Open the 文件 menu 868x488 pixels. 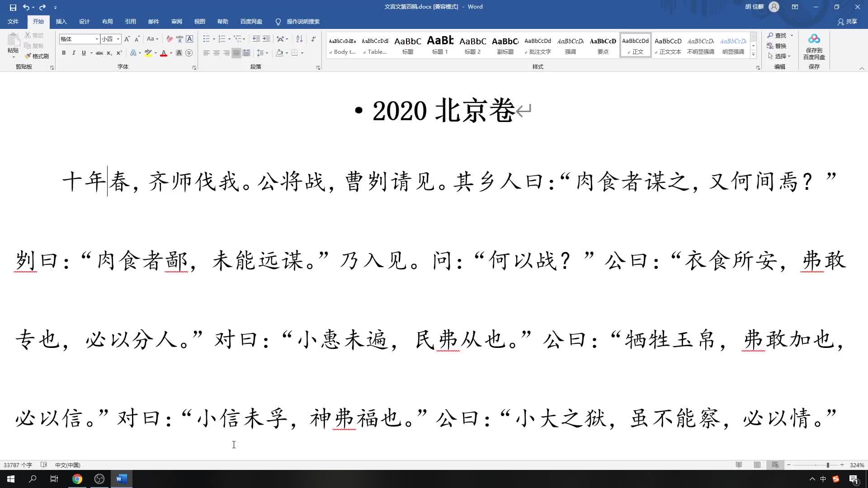(13, 22)
